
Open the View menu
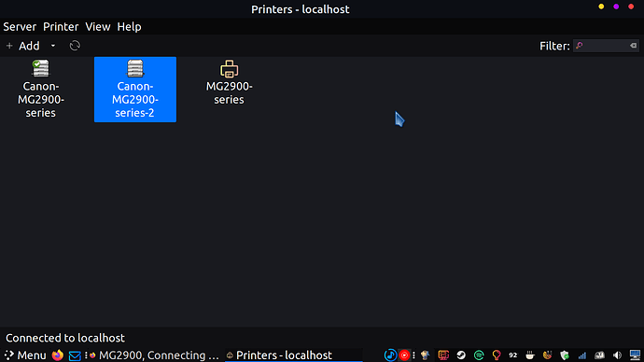click(x=98, y=27)
